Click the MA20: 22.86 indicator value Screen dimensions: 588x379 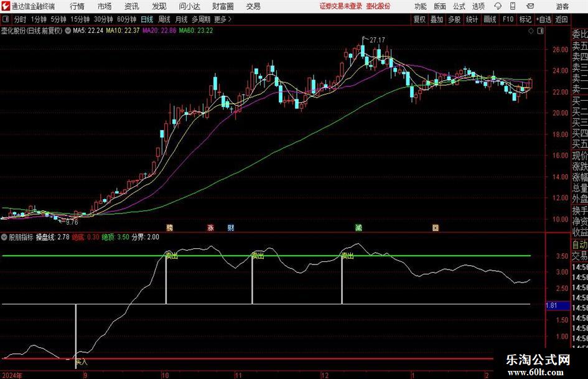coord(159,30)
